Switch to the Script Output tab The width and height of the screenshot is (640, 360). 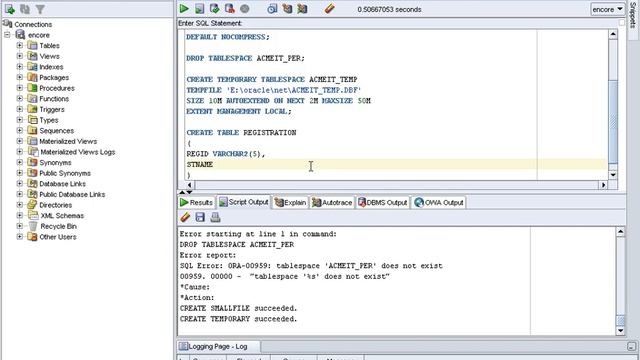click(244, 202)
